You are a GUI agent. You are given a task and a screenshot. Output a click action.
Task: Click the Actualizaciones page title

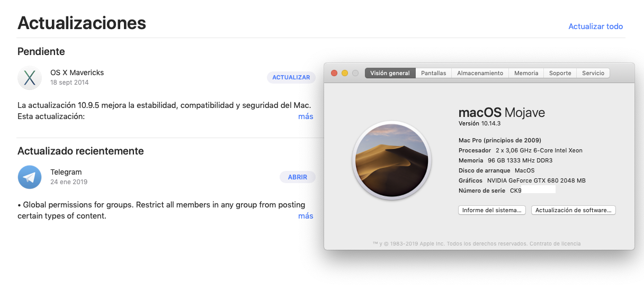tap(82, 23)
